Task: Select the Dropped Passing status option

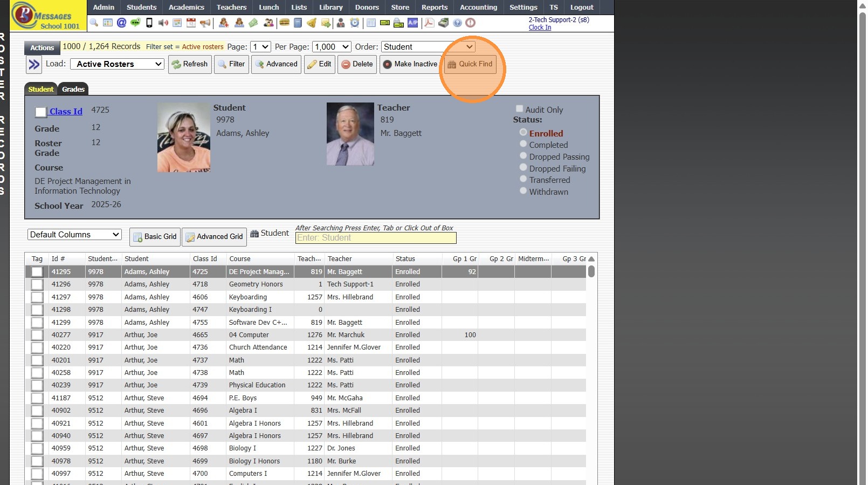Action: [523, 156]
